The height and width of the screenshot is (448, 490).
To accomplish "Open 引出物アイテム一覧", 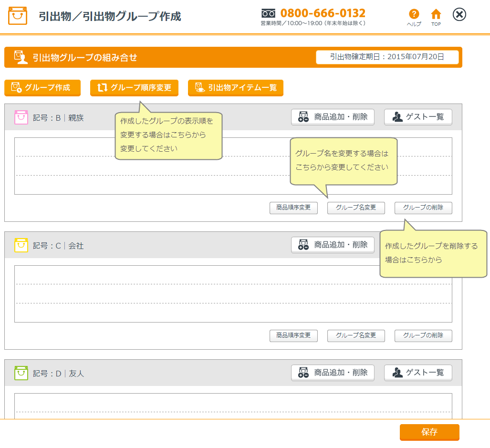I will tap(235, 88).
